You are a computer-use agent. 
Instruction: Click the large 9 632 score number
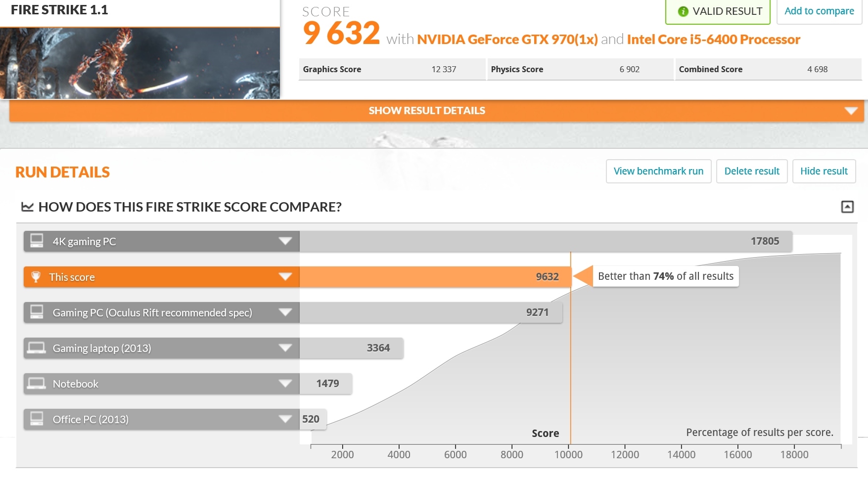click(x=341, y=33)
